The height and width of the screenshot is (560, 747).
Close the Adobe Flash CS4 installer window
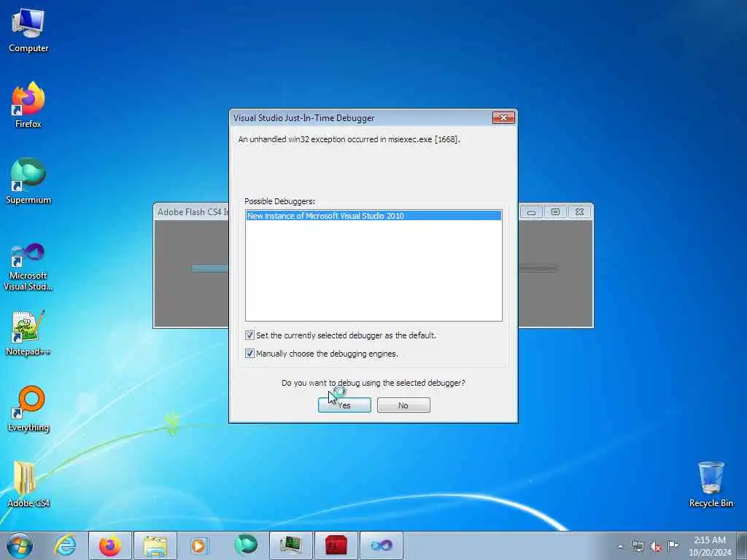pyautogui.click(x=579, y=212)
